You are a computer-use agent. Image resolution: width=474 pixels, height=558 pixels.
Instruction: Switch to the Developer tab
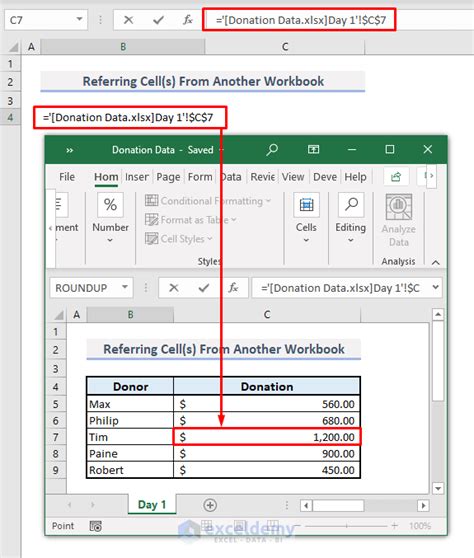tap(325, 177)
